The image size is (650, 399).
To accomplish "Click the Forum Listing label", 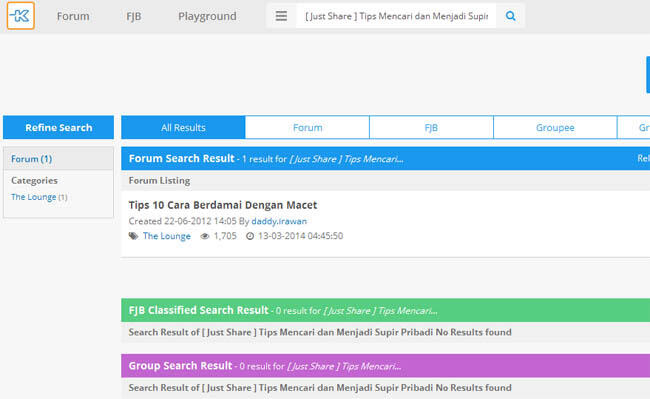I will (x=159, y=181).
